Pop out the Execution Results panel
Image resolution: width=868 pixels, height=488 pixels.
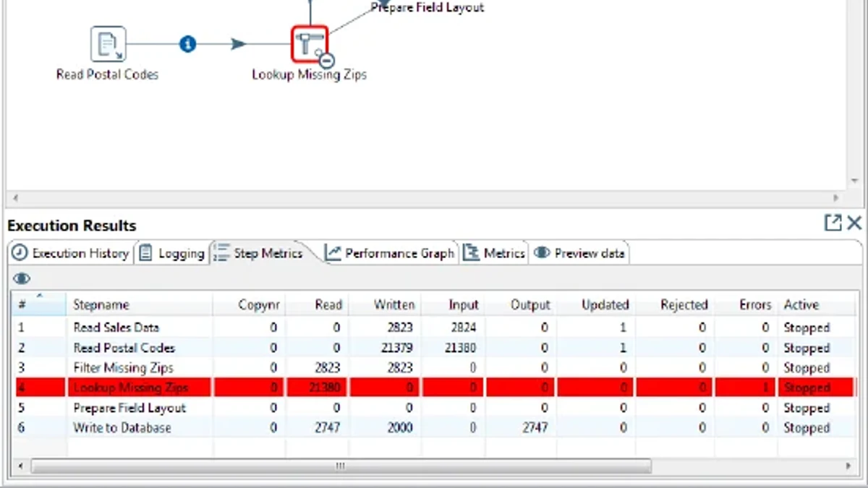pyautogui.click(x=833, y=223)
